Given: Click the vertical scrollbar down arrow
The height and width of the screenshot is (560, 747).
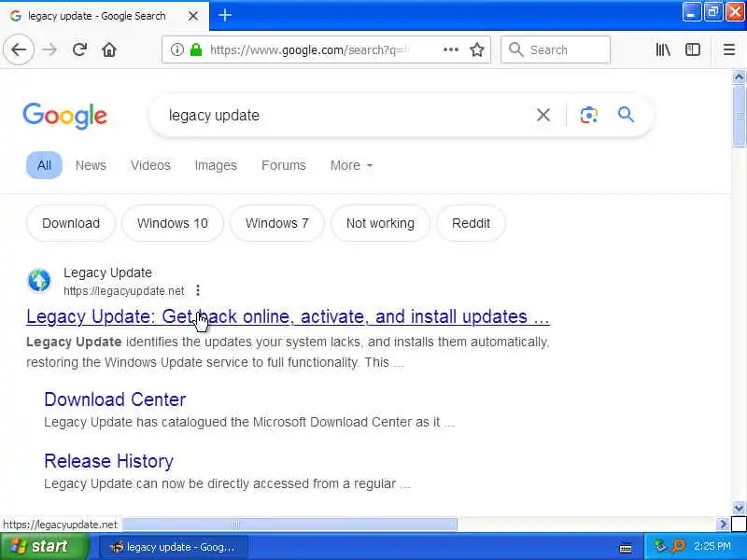Looking at the screenshot, I should 739,508.
